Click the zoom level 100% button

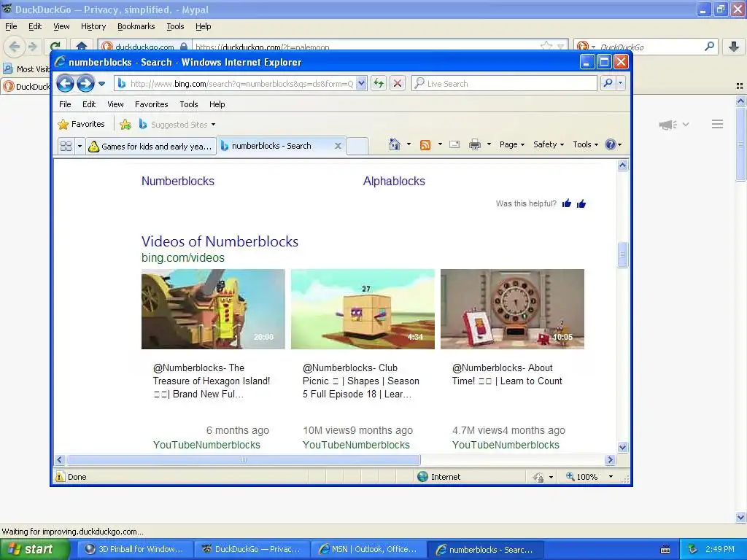582,477
